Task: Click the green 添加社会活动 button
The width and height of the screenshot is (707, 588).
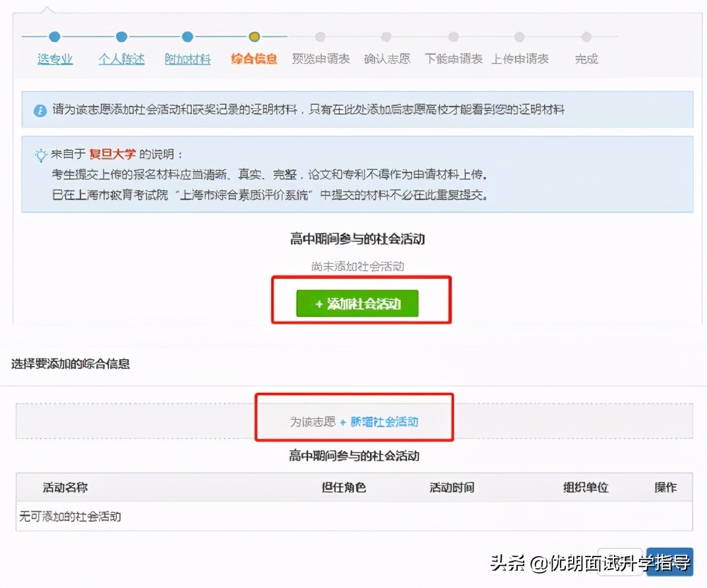Action: pyautogui.click(x=357, y=303)
